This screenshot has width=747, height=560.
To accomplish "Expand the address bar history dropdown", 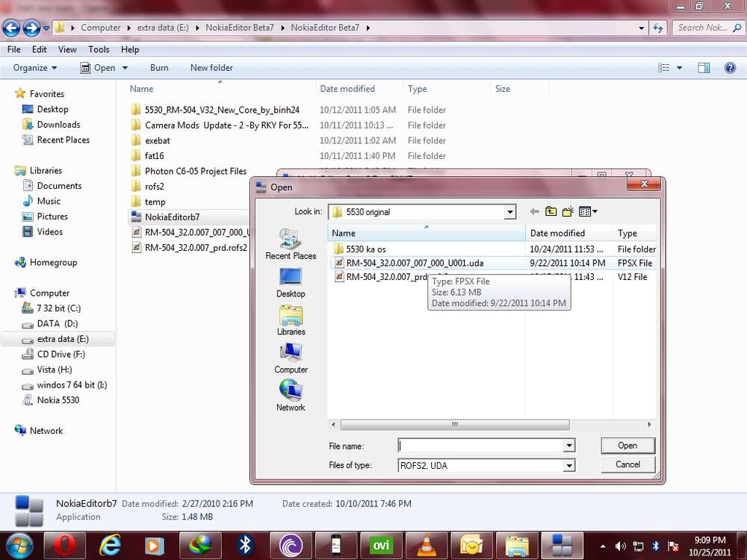I will [641, 28].
